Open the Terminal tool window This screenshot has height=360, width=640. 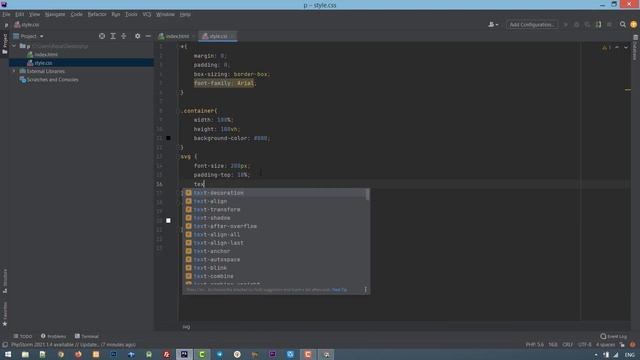tap(87, 336)
